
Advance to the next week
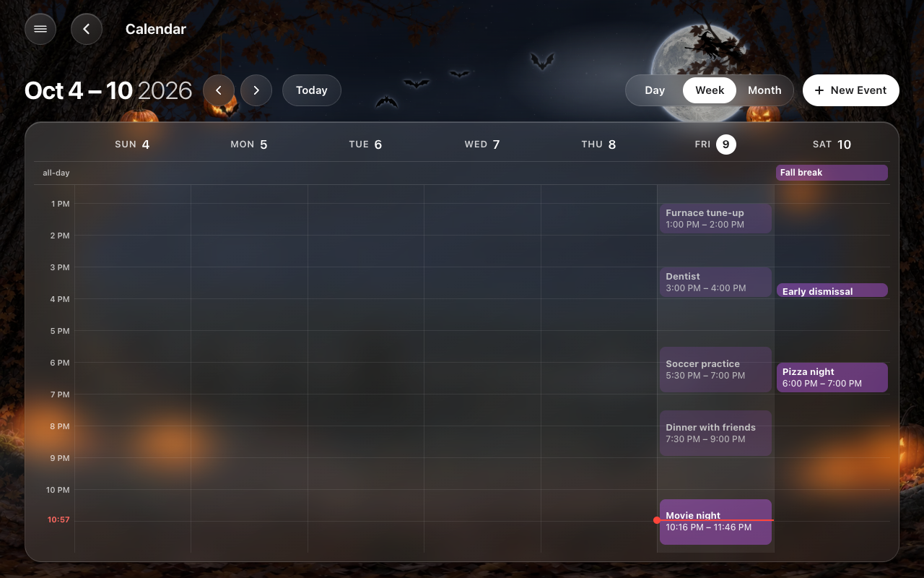click(256, 90)
